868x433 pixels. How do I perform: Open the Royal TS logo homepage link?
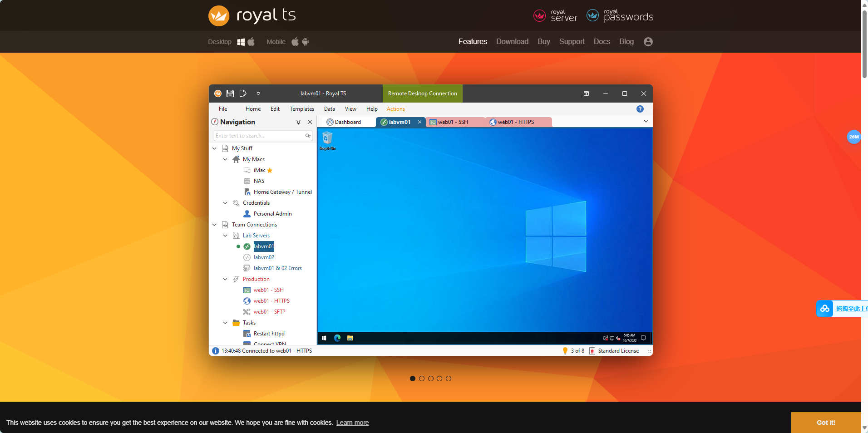click(x=252, y=15)
